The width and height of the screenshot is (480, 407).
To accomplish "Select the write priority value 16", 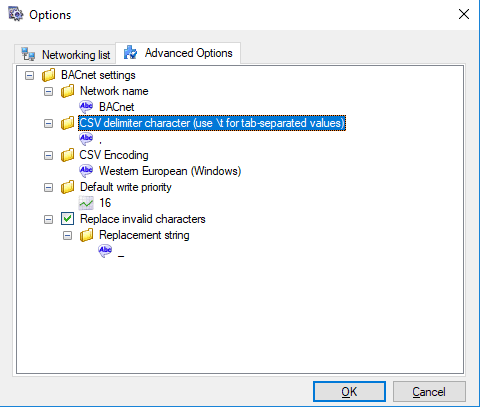I will pos(105,203).
